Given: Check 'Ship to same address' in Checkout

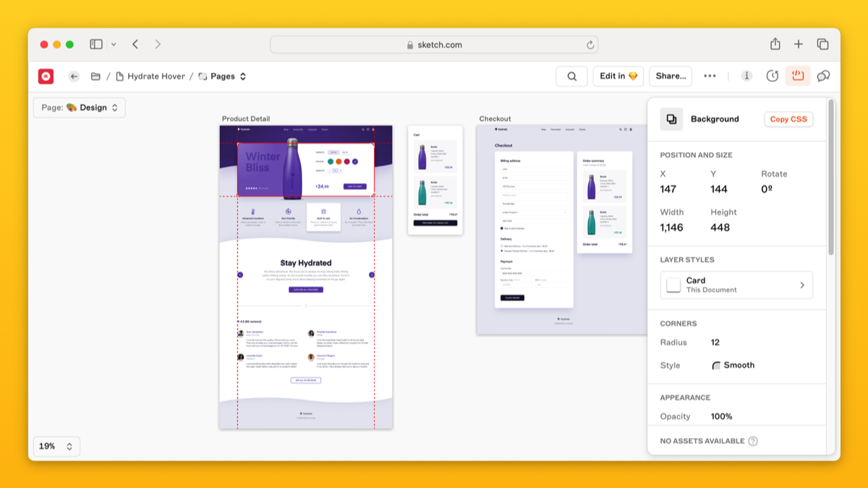Looking at the screenshot, I should (x=502, y=228).
